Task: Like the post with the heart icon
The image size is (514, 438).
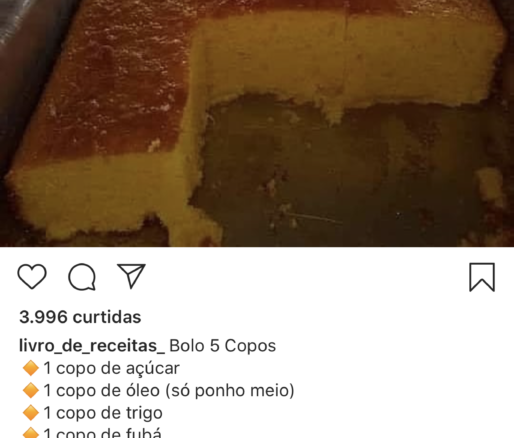Action: click(32, 276)
